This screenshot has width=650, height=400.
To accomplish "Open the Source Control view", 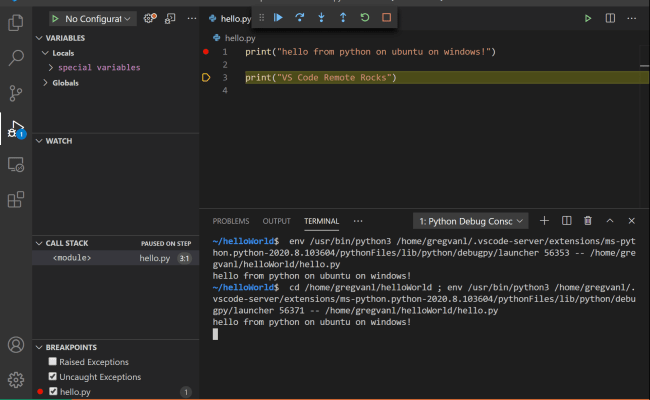I will click(x=16, y=93).
